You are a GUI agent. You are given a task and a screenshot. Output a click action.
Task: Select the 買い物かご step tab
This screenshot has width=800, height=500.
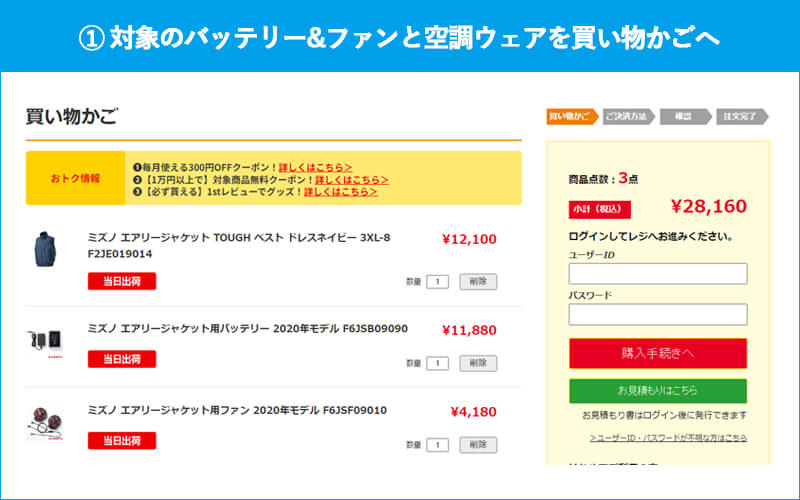pos(570,117)
